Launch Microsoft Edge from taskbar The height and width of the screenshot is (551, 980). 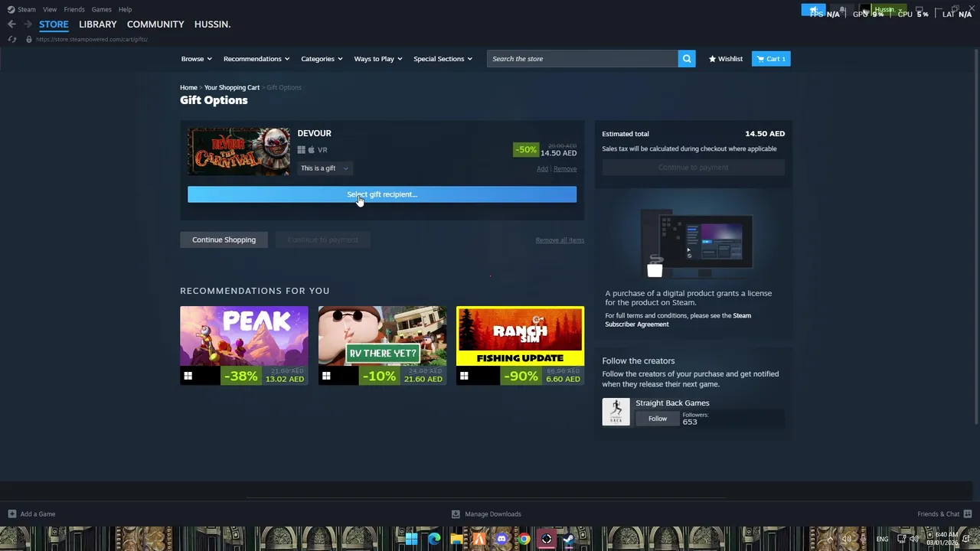[434, 539]
